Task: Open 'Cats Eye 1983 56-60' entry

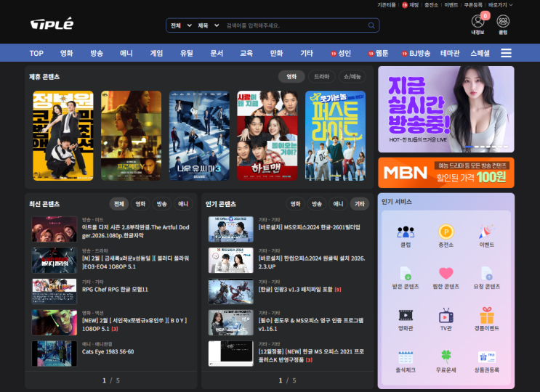Action: tap(108, 352)
